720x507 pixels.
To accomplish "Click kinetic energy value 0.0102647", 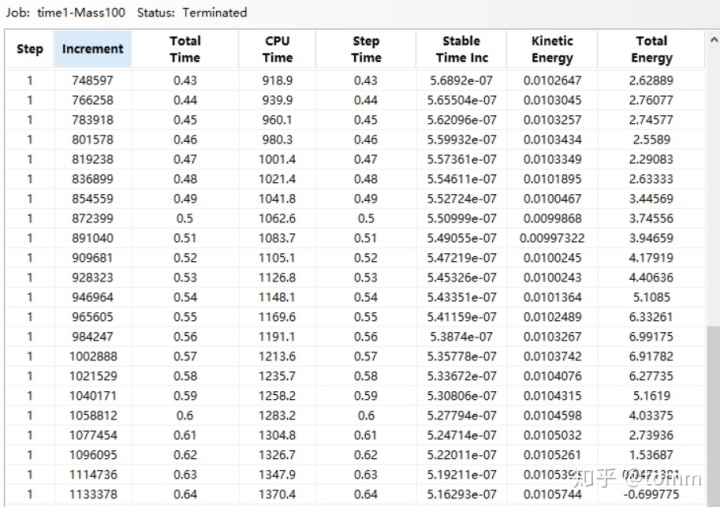I will pyautogui.click(x=552, y=80).
